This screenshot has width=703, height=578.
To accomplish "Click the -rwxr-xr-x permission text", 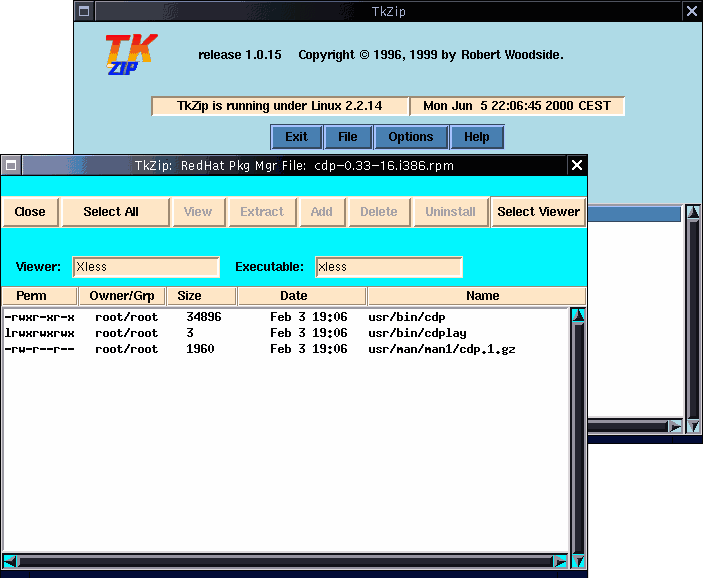I will pos(39,317).
